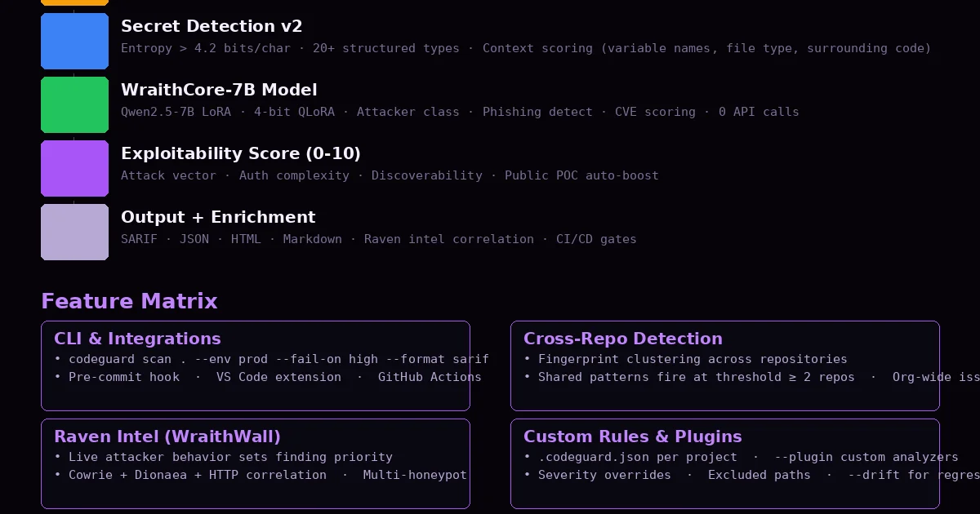Click the entropy 4.2 bits/char description line

coord(526,48)
